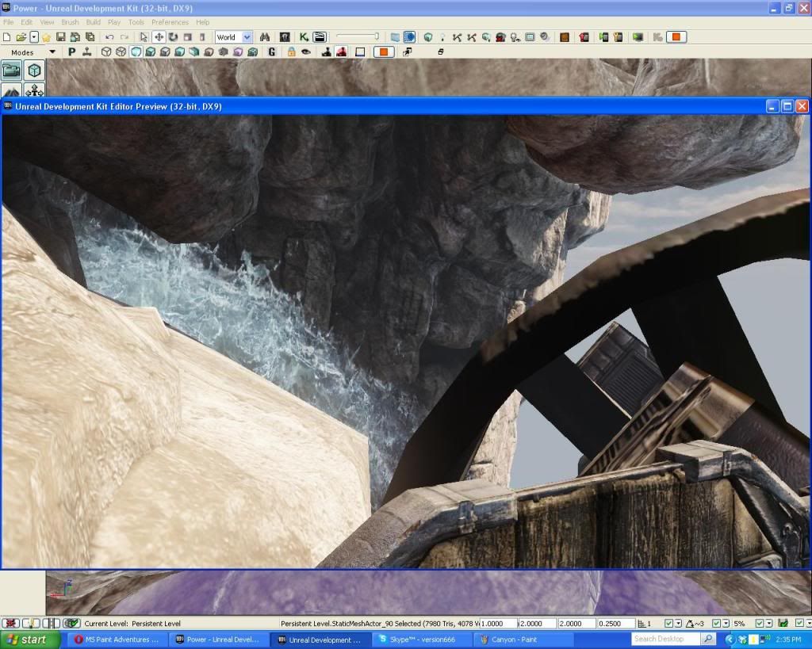The height and width of the screenshot is (649, 812).
Task: Open the Preferences menu
Action: pos(170,22)
